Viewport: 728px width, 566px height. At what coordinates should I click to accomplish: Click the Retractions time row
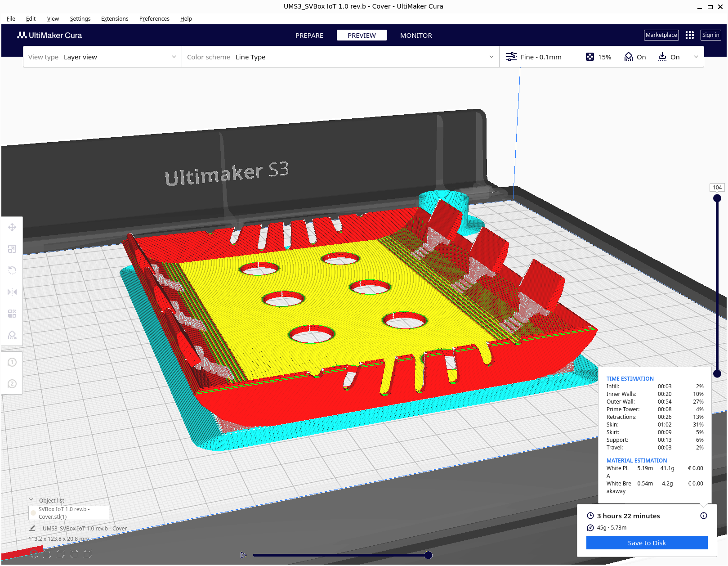(x=655, y=417)
